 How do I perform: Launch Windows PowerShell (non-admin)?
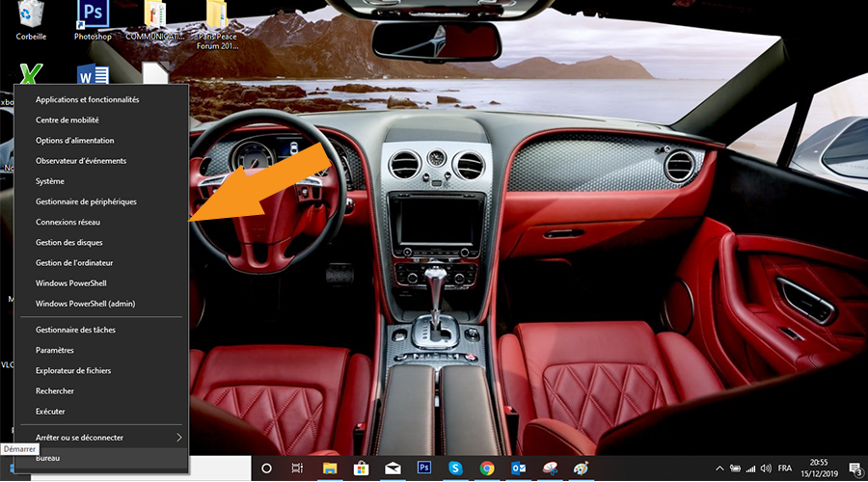coord(101,283)
